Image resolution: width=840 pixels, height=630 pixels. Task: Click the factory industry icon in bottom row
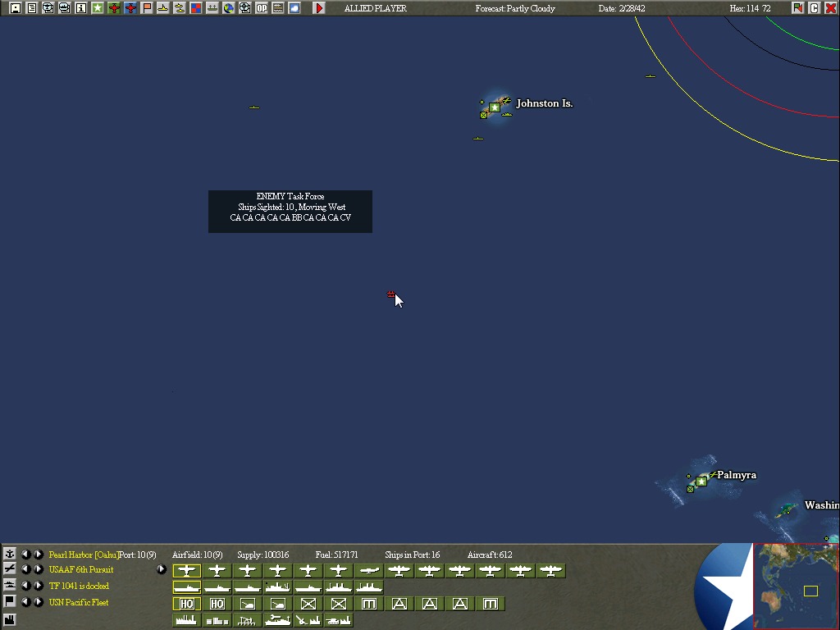point(186,620)
